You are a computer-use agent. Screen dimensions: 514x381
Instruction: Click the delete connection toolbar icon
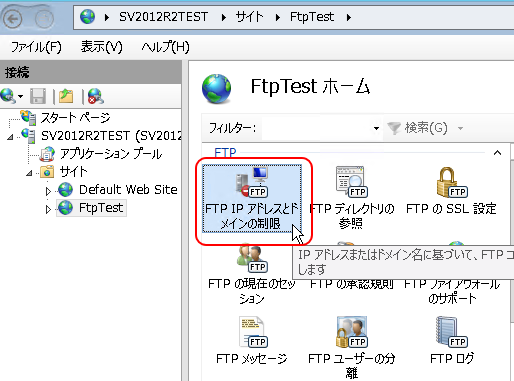pyautogui.click(x=95, y=96)
